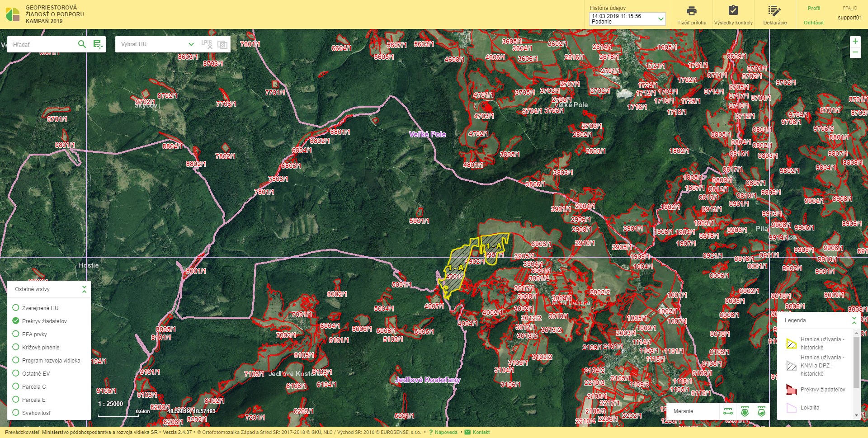Click parcel label 2002/2

click(599, 292)
